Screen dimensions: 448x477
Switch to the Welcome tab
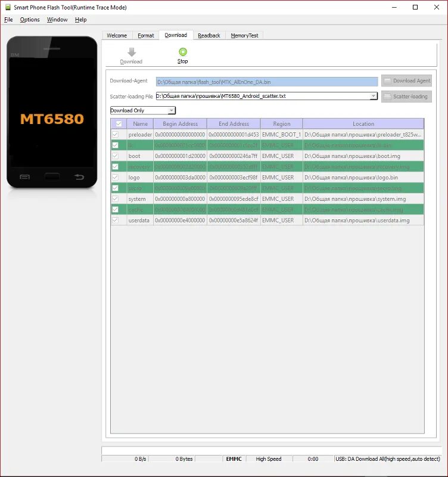(117, 36)
